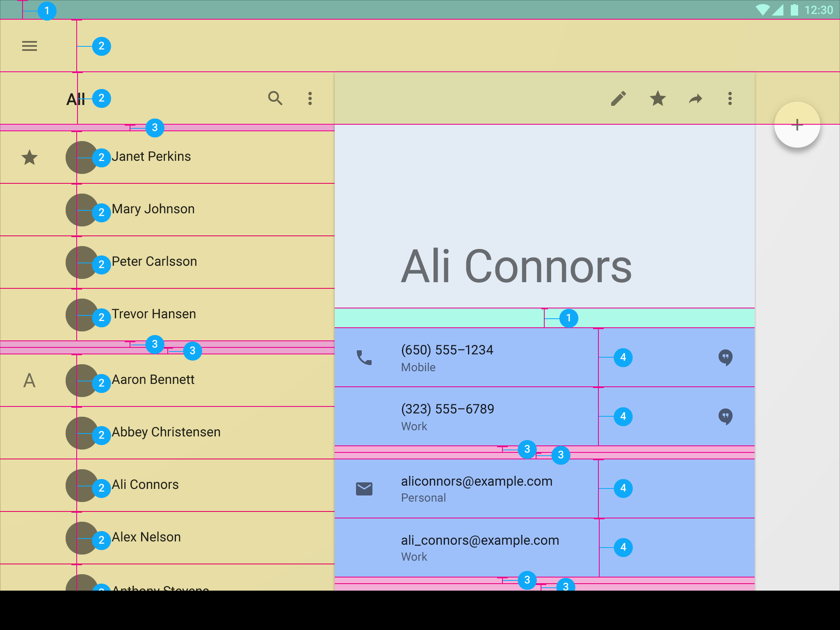This screenshot has height=630, width=840.
Task: Add new contact with plus button
Action: point(797,125)
